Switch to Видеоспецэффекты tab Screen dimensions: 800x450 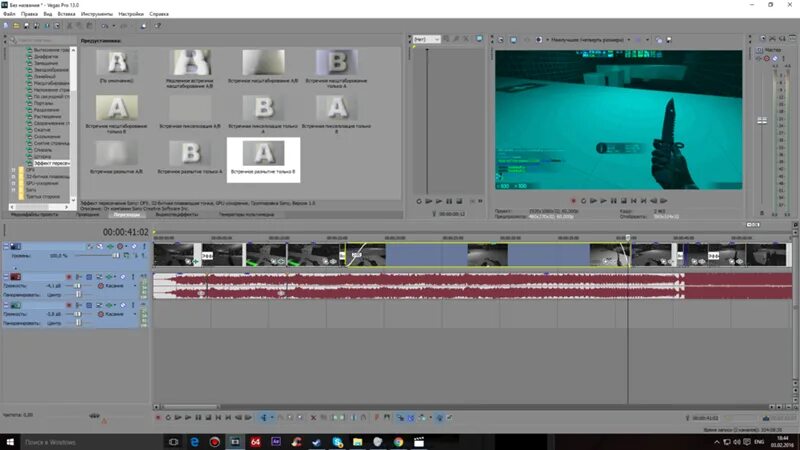[177, 215]
